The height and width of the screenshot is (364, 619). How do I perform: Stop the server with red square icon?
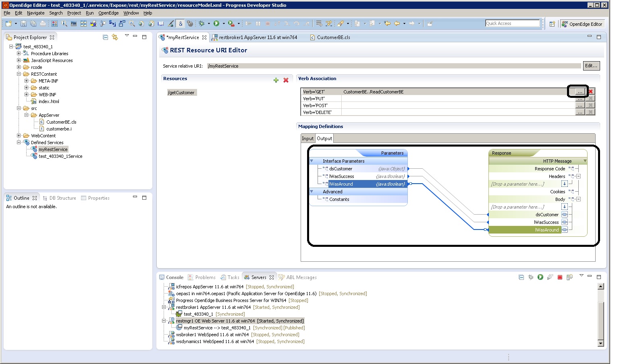coord(560,277)
